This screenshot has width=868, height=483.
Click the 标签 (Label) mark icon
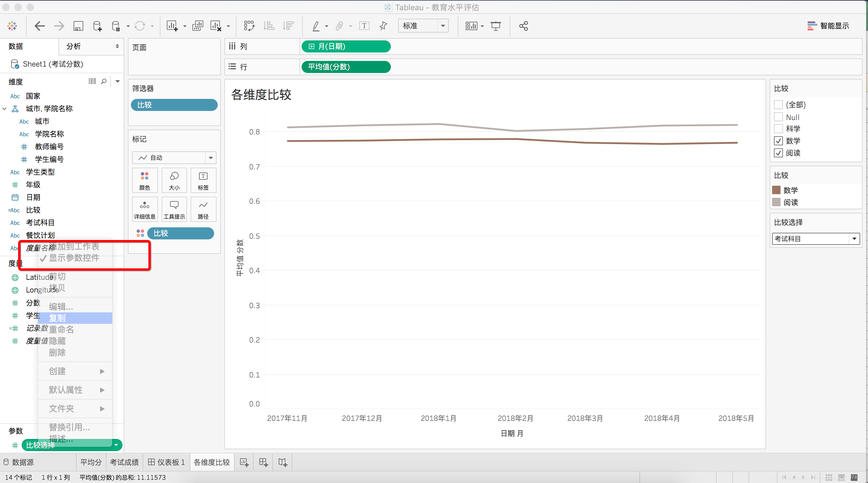click(x=203, y=180)
